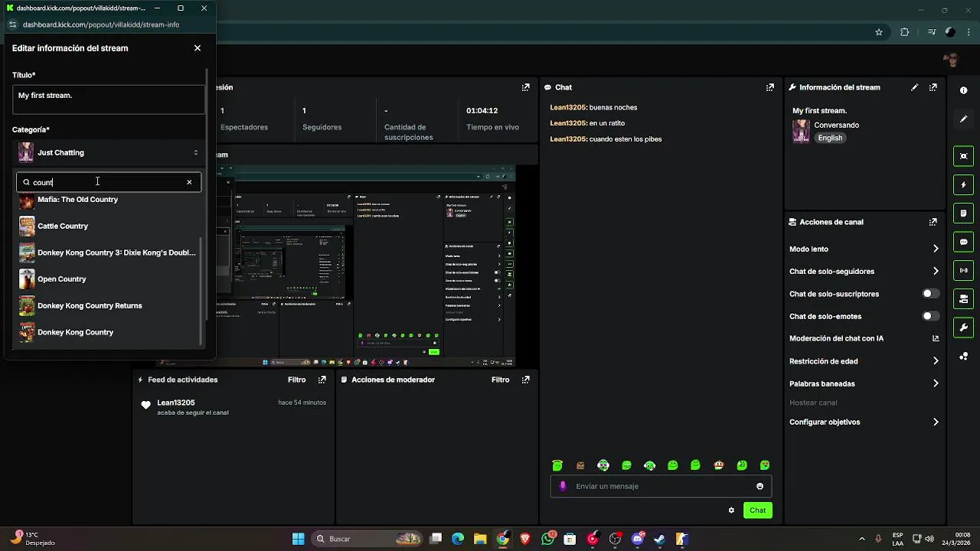Pop out Acciones de canal panel

click(933, 222)
